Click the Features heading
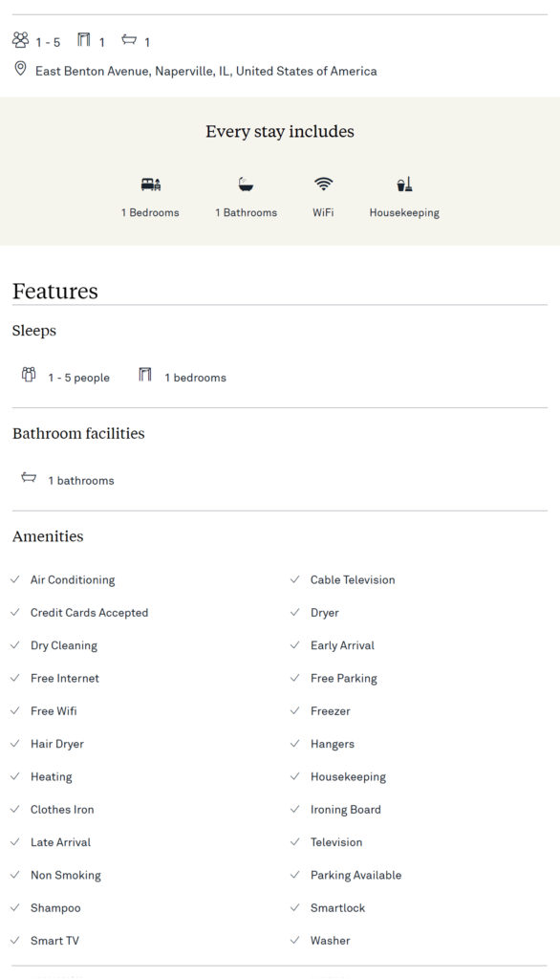Screen dimensions: 560x979 pos(54,291)
